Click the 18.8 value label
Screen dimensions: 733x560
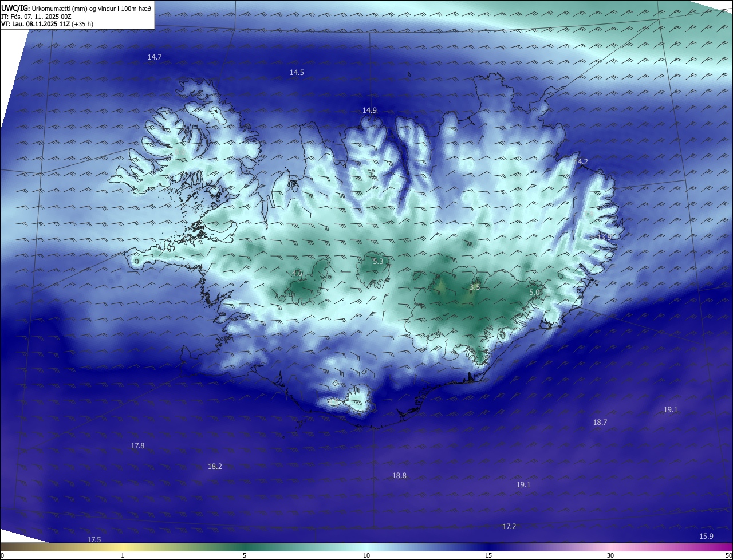click(x=399, y=475)
